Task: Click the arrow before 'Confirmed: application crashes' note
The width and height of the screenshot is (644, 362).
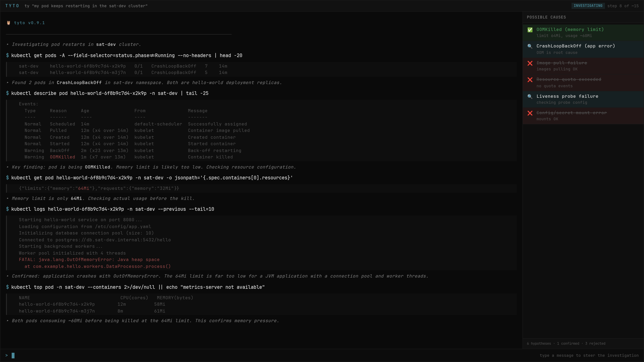Action: pos(8,276)
